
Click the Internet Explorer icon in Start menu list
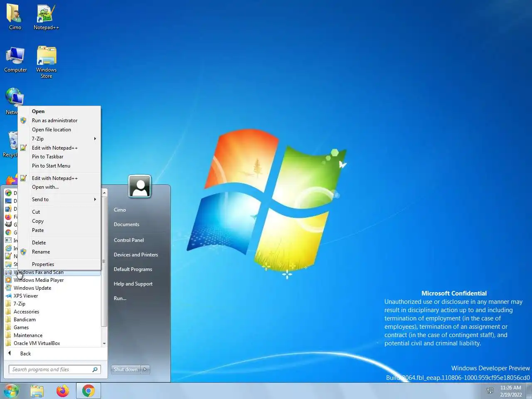8,249
